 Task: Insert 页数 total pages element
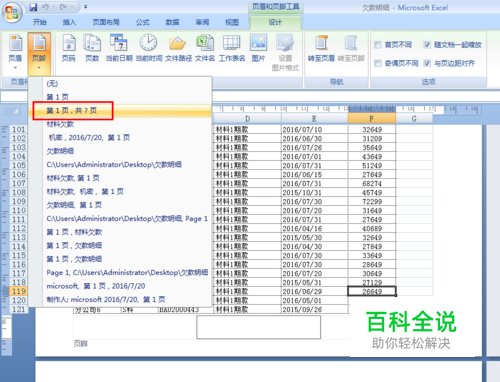92,48
